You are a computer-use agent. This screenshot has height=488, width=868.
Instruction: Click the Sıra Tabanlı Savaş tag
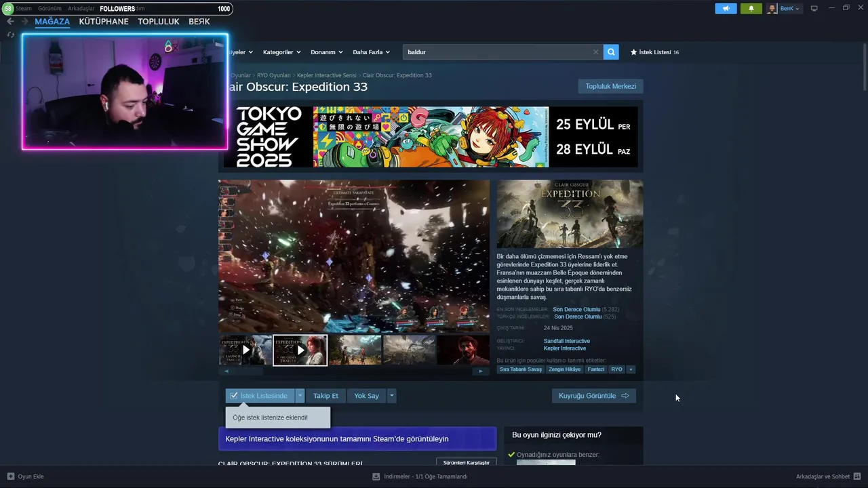(x=521, y=369)
